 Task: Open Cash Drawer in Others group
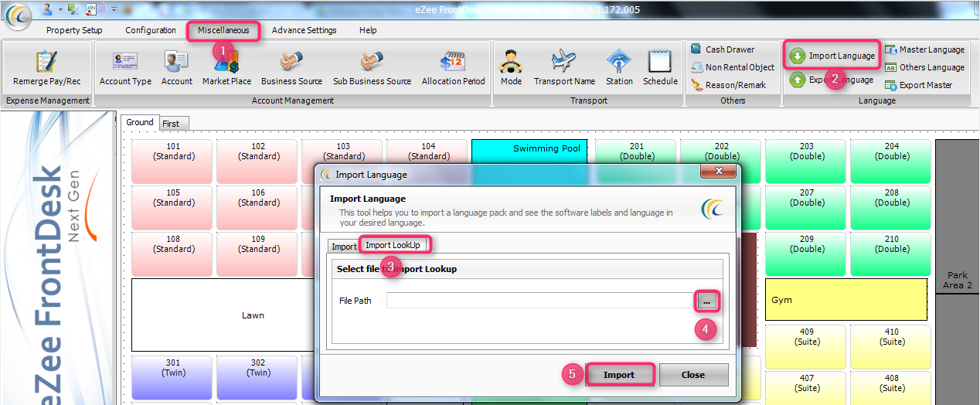point(723,49)
